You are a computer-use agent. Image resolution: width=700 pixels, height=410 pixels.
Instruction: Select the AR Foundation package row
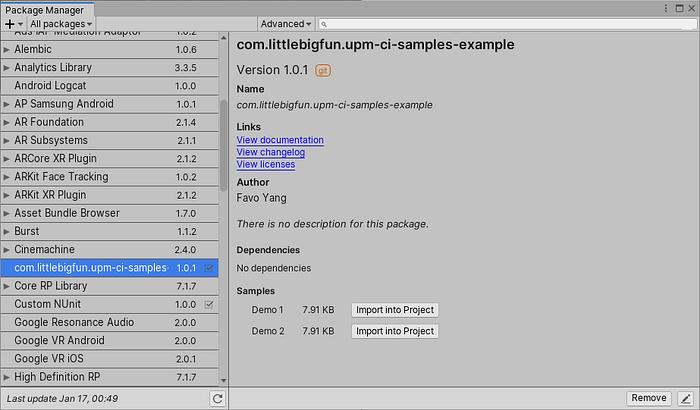[x=110, y=122]
